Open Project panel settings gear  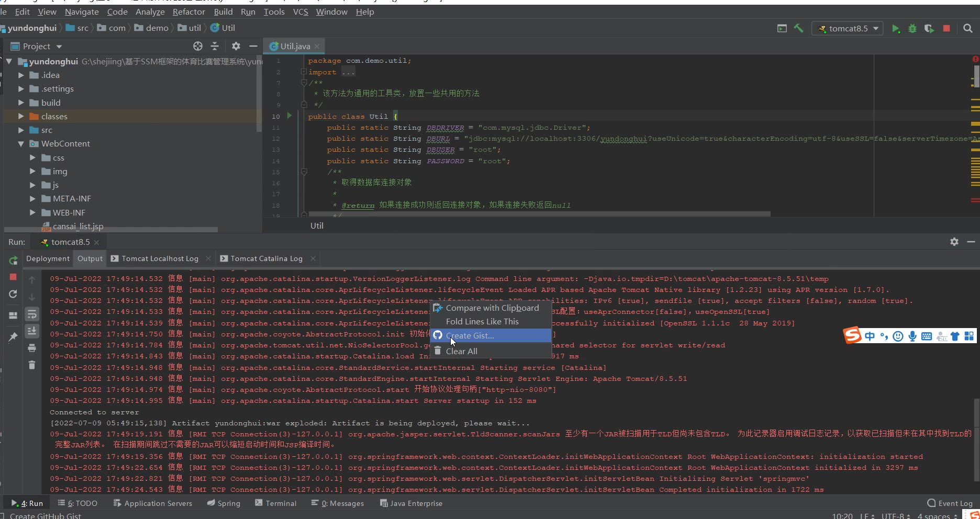tap(236, 46)
